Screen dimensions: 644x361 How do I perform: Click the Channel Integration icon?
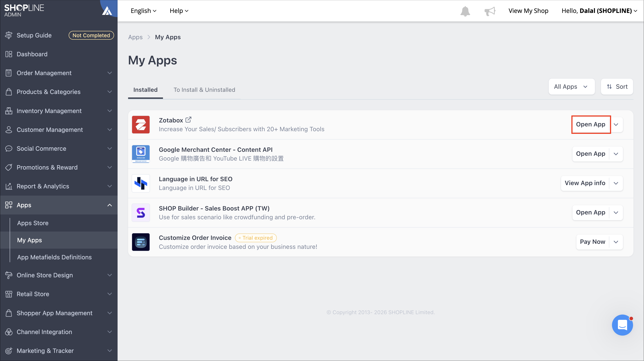click(9, 332)
